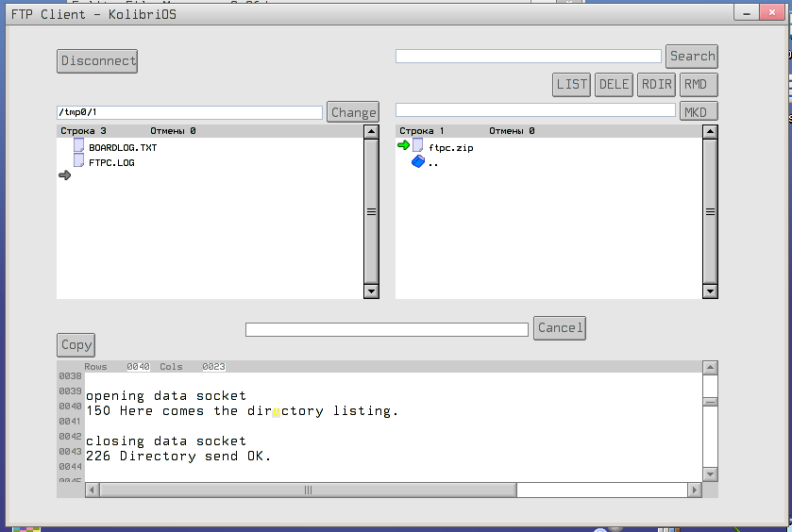792x532 pixels.
Task: Click the MKD make directory button
Action: (x=699, y=111)
